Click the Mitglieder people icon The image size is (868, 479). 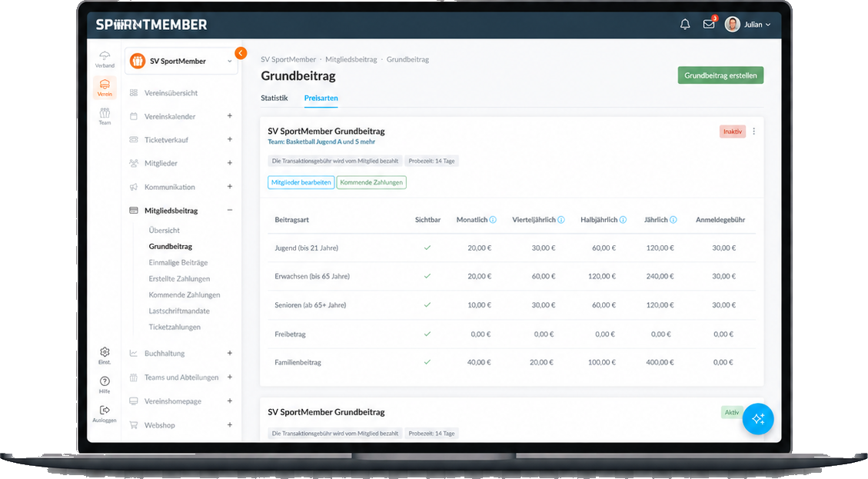click(x=134, y=163)
